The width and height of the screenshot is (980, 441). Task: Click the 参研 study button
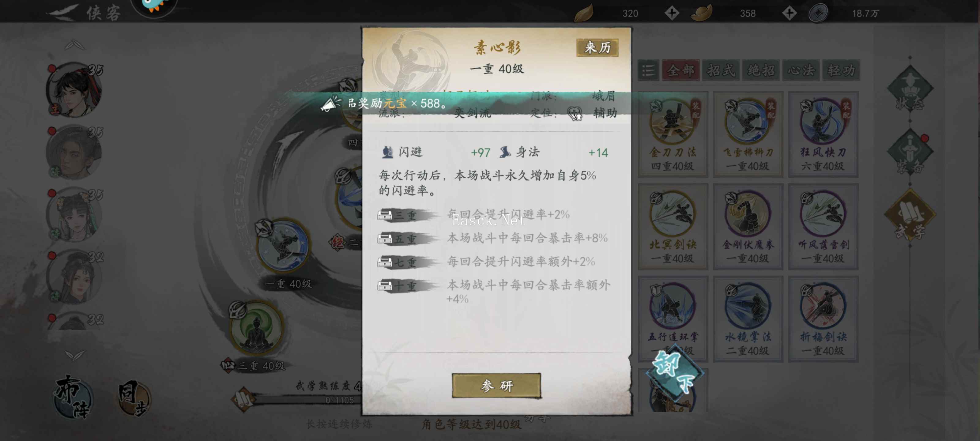[x=496, y=386]
